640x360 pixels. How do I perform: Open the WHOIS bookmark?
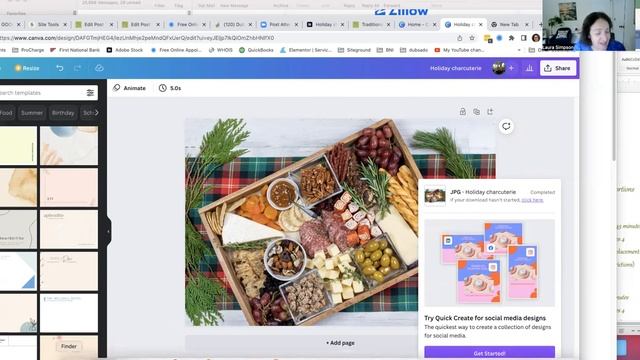pyautogui.click(x=220, y=50)
